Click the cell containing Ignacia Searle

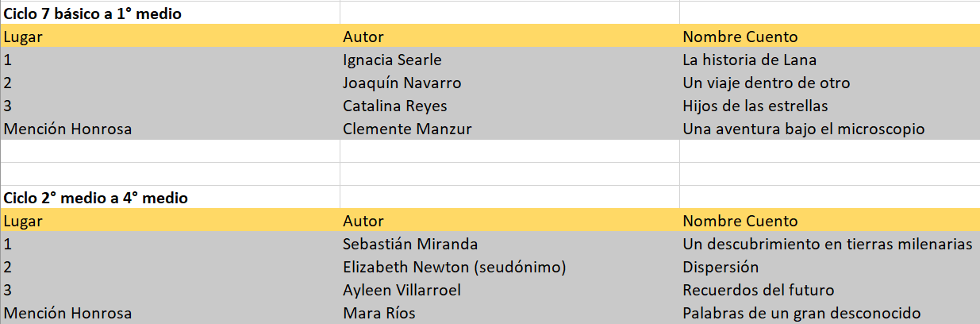392,60
